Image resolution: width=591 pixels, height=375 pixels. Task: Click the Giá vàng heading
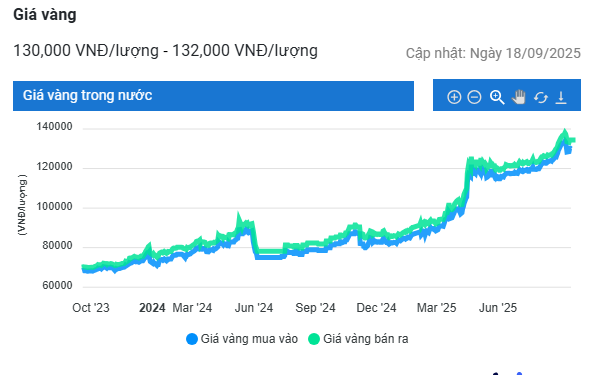click(x=45, y=15)
